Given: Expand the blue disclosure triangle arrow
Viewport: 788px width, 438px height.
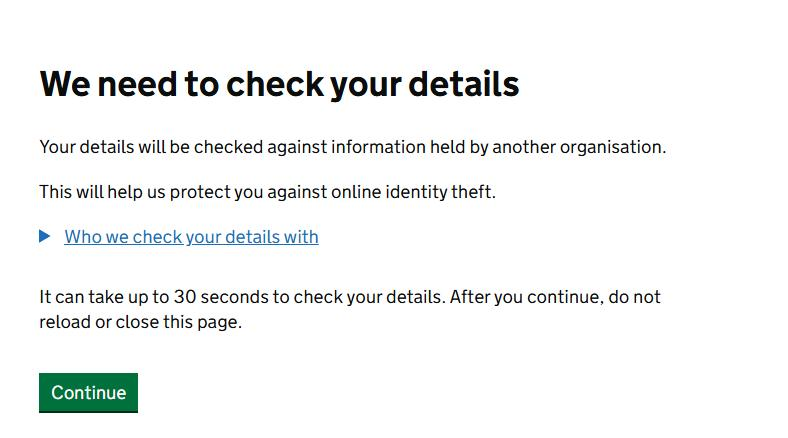Looking at the screenshot, I should (45, 236).
